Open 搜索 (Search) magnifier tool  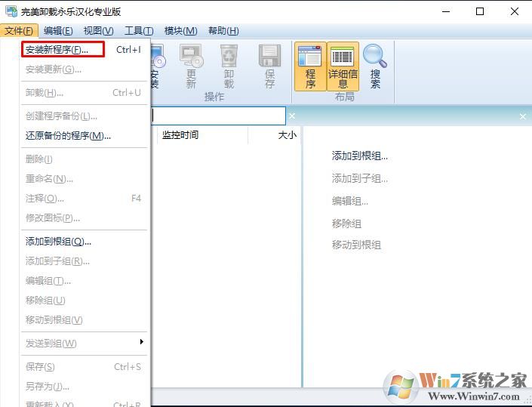(x=375, y=66)
